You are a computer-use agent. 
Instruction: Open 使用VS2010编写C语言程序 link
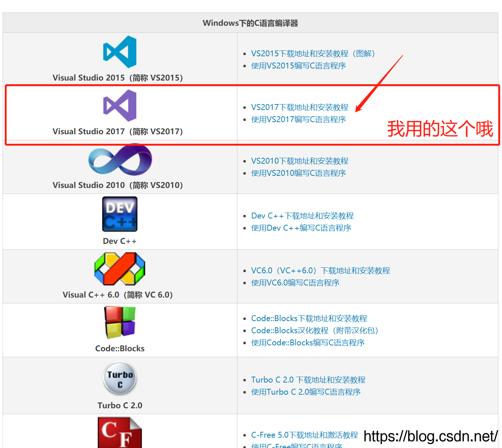(298, 173)
